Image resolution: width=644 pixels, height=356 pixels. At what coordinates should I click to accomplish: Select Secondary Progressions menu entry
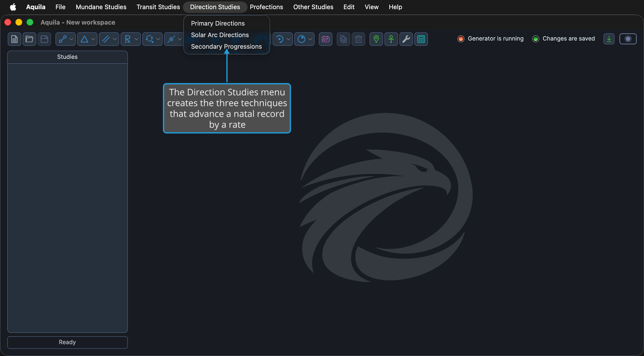(x=226, y=46)
